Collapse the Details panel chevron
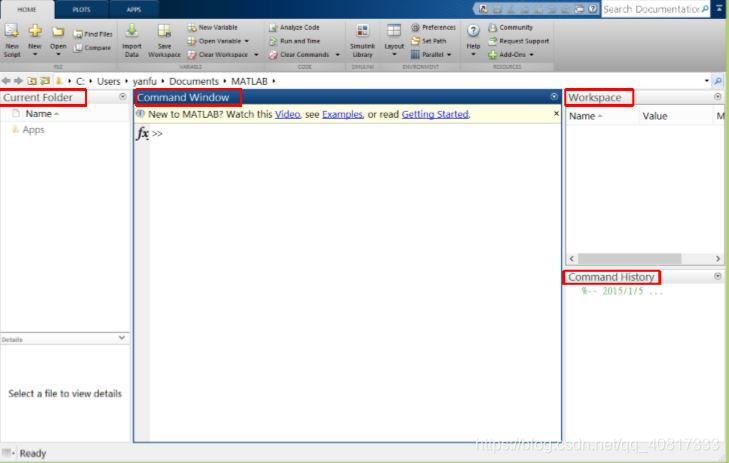This screenshot has width=729, height=463. (122, 338)
